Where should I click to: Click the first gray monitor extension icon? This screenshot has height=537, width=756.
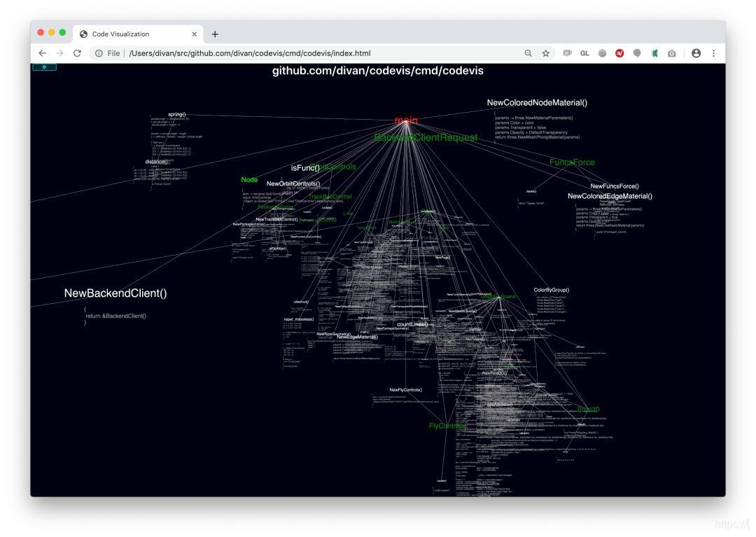pos(568,53)
